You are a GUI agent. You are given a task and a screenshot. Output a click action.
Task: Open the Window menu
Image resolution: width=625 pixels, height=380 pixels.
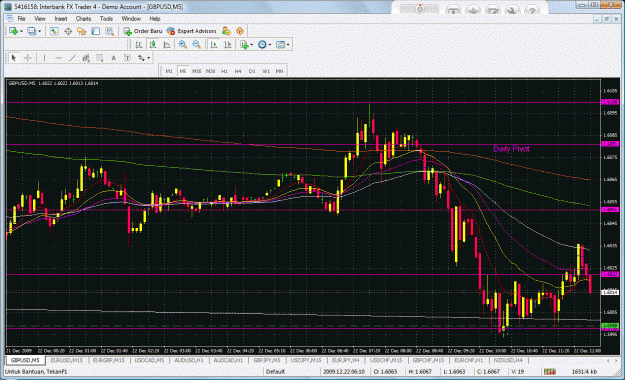click(x=131, y=19)
